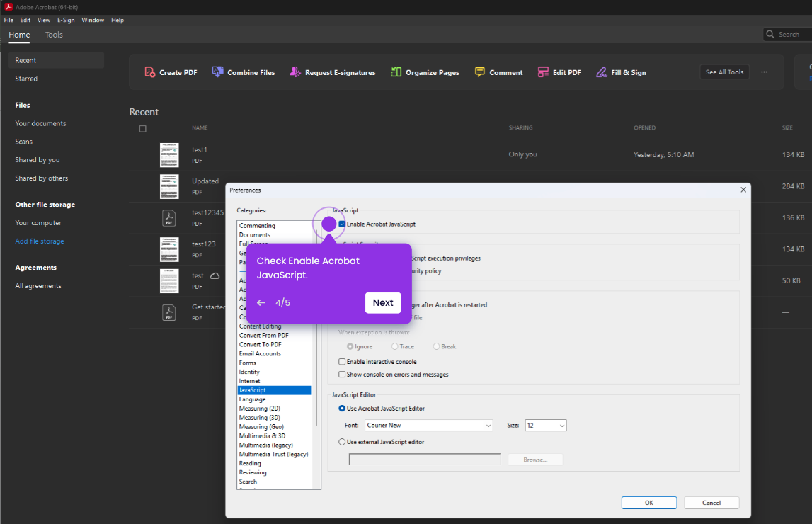Open All agreements in sidebar

[x=38, y=286]
